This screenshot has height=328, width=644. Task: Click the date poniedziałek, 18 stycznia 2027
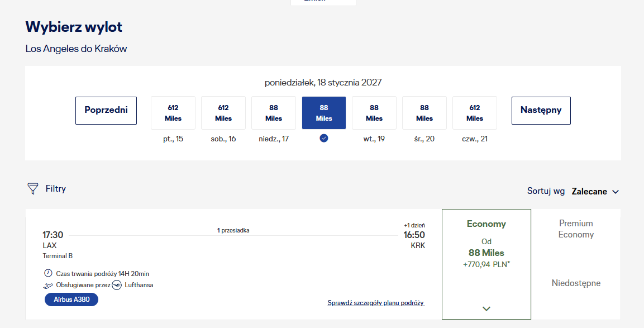pyautogui.click(x=323, y=82)
